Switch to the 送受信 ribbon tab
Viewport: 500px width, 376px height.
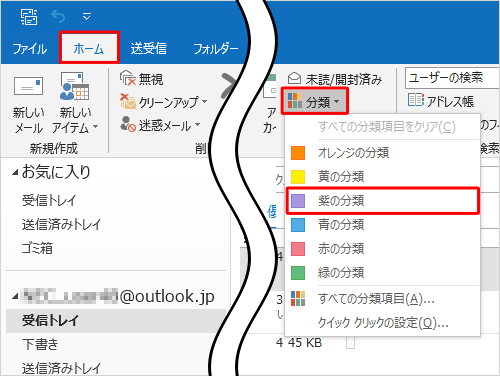pyautogui.click(x=149, y=49)
